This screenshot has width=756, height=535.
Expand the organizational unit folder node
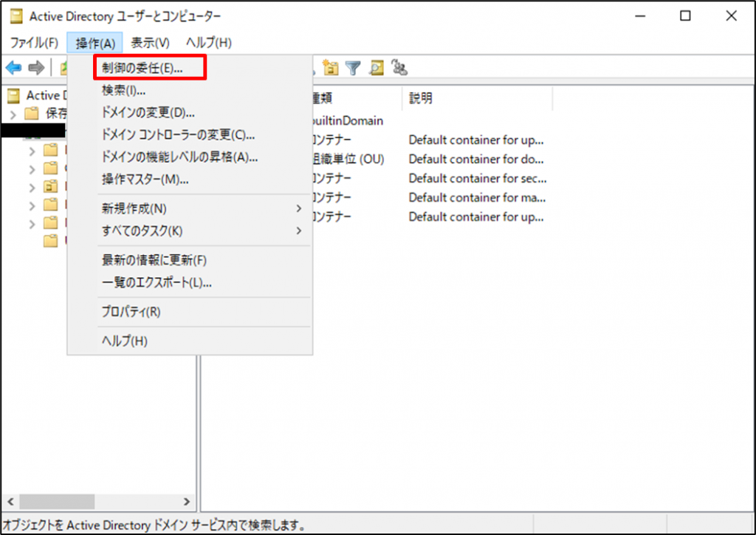[32, 188]
